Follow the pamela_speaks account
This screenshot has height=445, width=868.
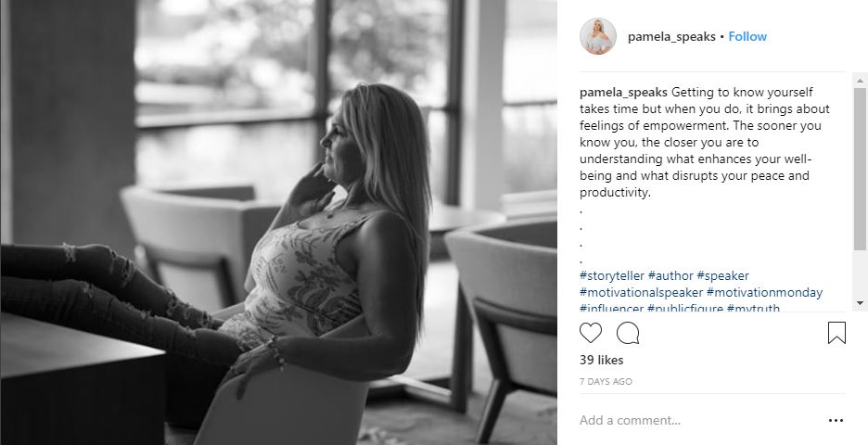pyautogui.click(x=747, y=36)
